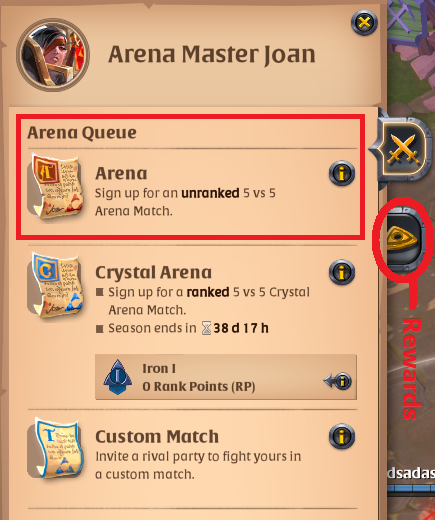Screen dimensions: 435x520
Task: Switch to the Rewards eye tab
Action: pos(404,238)
